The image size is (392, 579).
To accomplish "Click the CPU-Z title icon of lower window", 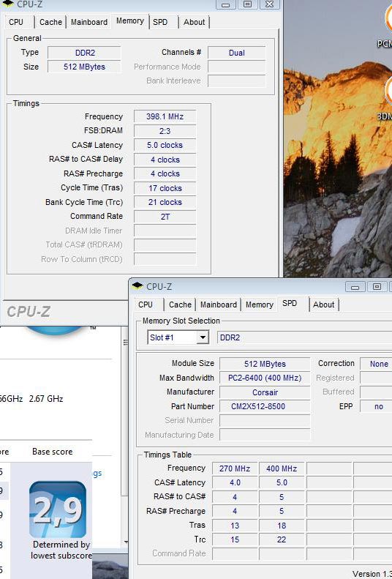I will [x=137, y=286].
